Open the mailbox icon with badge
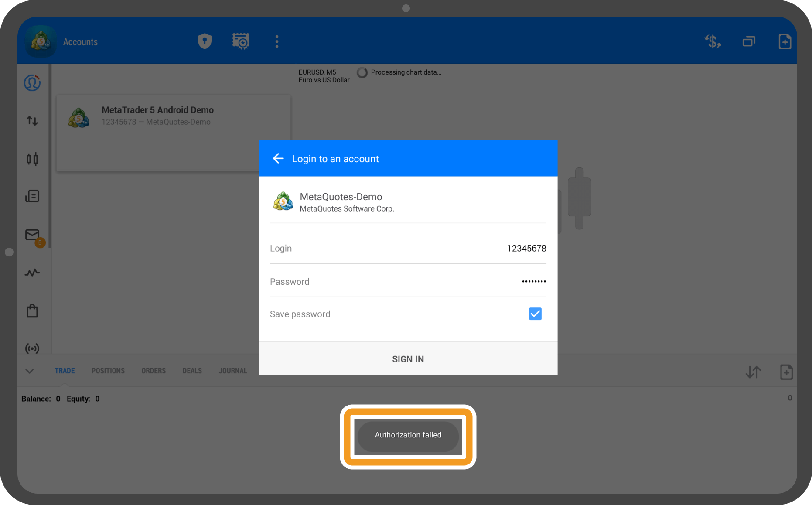This screenshot has width=812, height=505. [33, 235]
